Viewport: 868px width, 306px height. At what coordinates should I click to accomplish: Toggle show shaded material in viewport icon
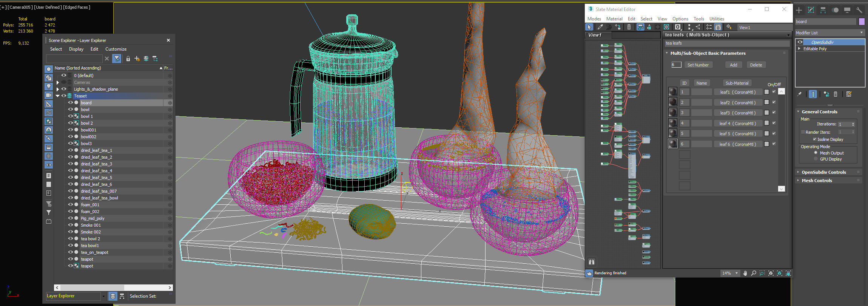pyautogui.click(x=667, y=27)
